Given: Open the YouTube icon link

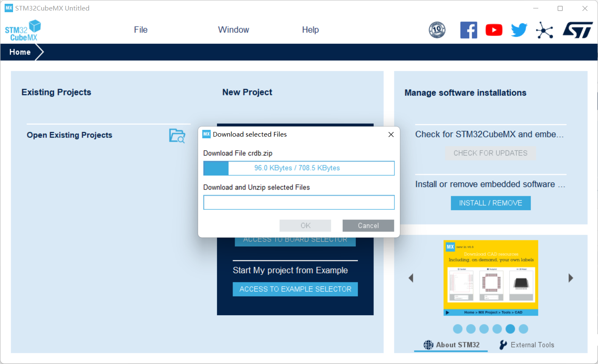Looking at the screenshot, I should (494, 30).
